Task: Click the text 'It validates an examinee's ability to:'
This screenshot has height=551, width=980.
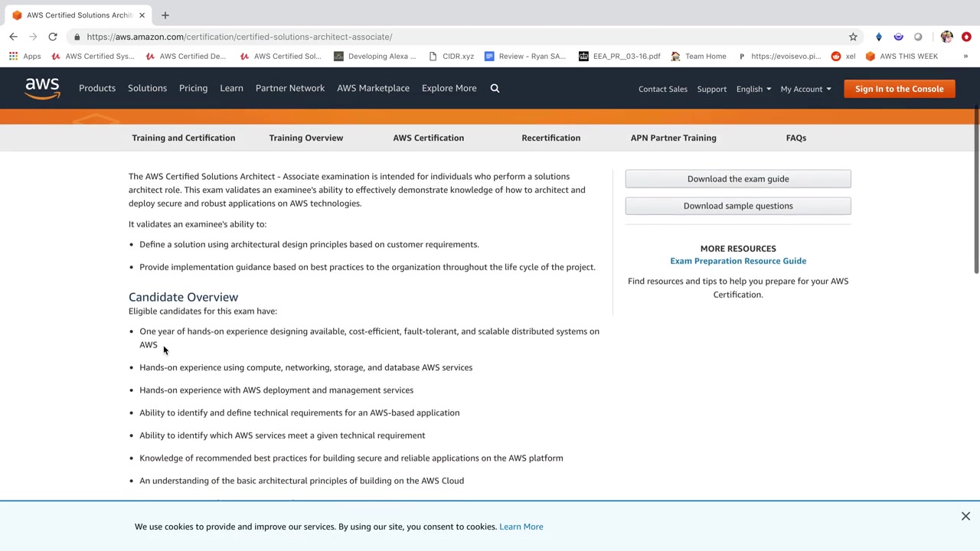Action: point(198,224)
